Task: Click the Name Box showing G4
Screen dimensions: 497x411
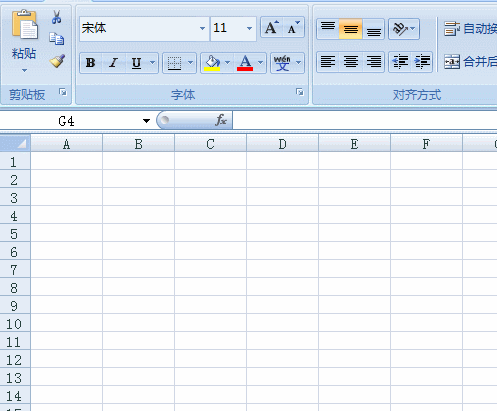Action: 66,121
